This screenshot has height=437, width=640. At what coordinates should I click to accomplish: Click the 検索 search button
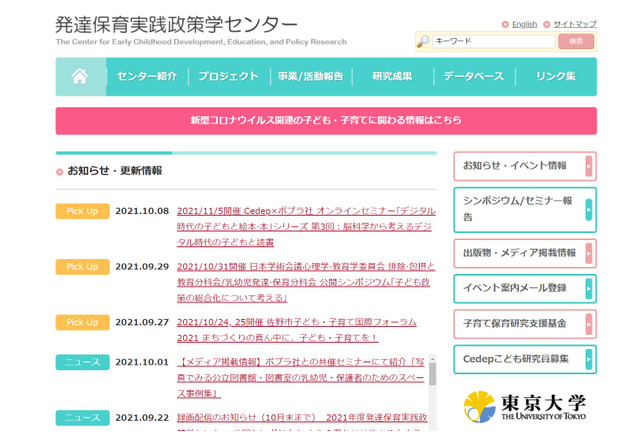pos(576,41)
